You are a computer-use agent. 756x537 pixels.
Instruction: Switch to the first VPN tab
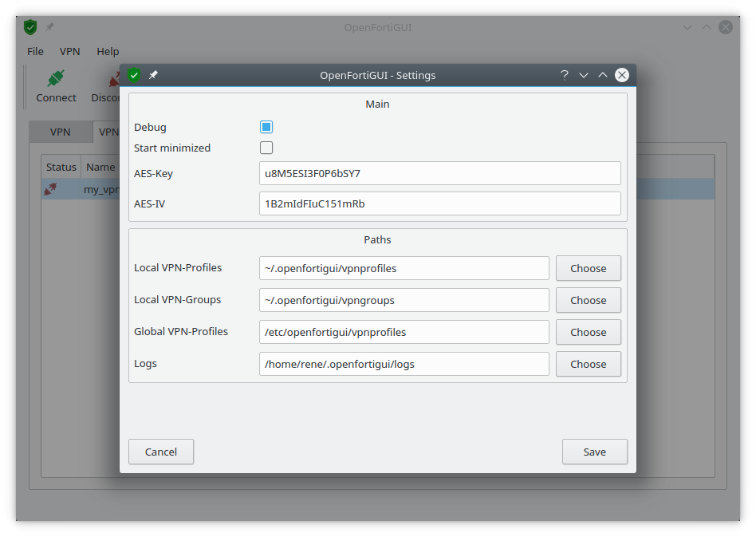click(61, 132)
